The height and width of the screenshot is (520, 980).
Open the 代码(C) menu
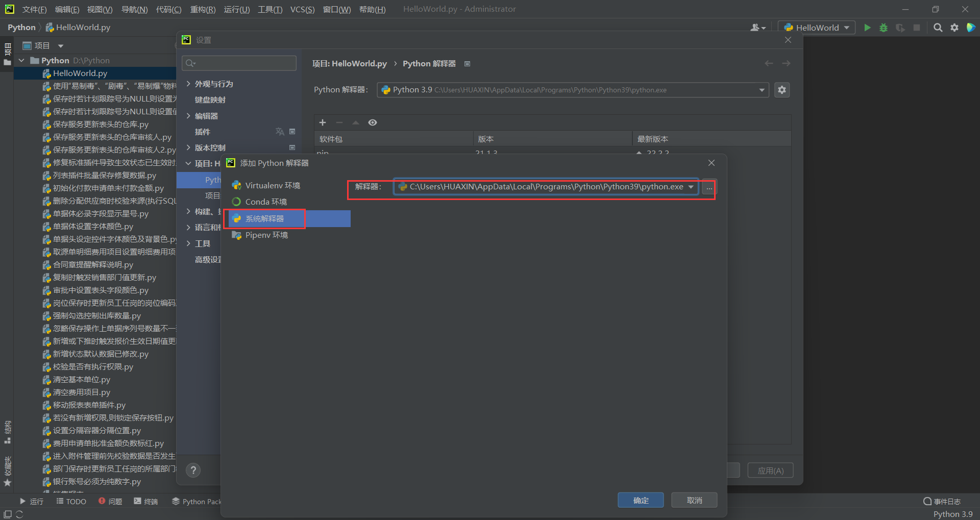168,9
